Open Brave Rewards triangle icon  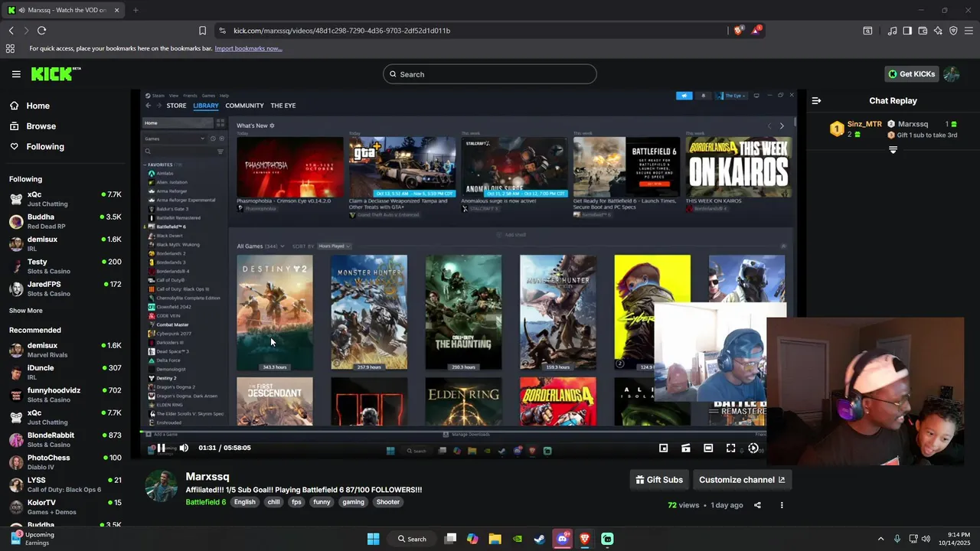coord(756,31)
